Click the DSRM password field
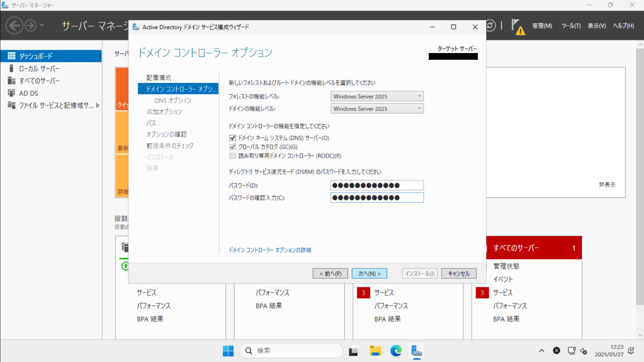The image size is (644, 362). [x=377, y=185]
